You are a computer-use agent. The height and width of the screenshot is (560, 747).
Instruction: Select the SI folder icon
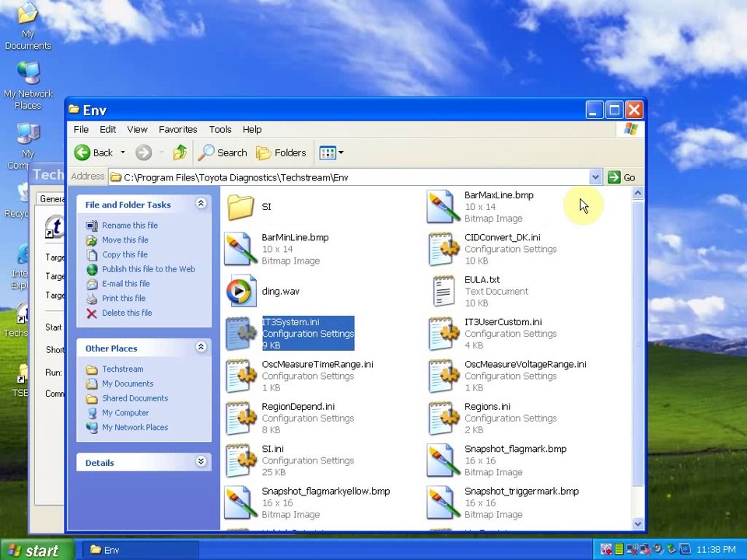[240, 207]
